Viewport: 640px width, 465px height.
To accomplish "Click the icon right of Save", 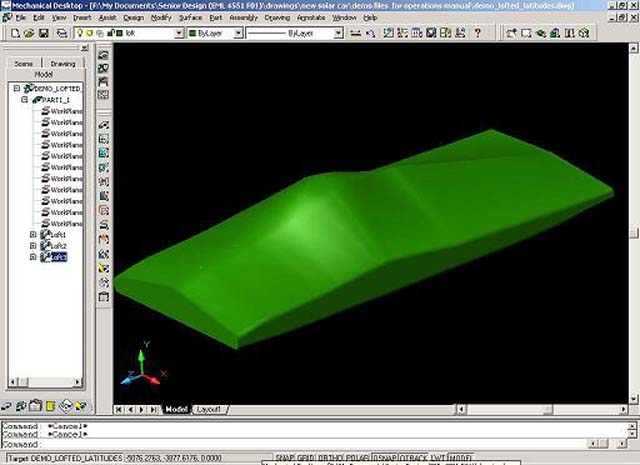I will click(x=62, y=33).
